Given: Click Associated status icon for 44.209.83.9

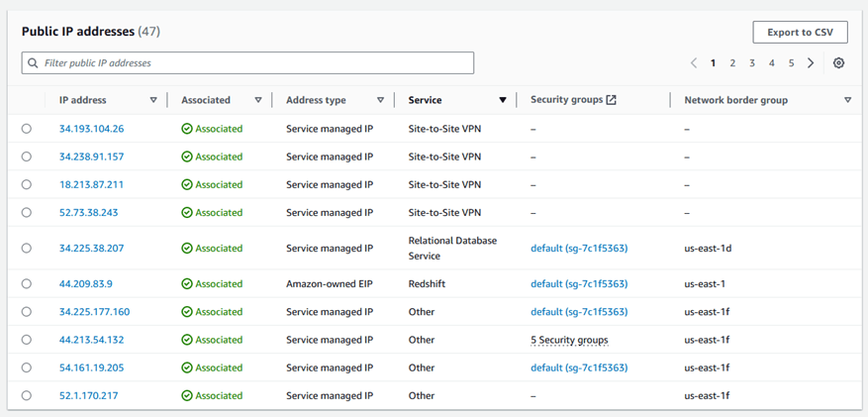Looking at the screenshot, I should point(187,284).
